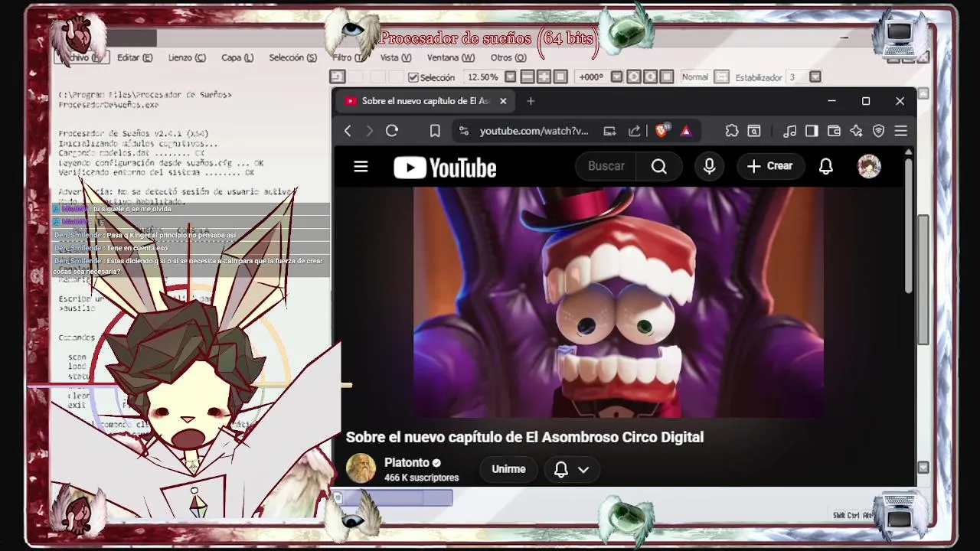Open the Vista (V) menu
Viewport: 980px width, 551px height.
396,57
